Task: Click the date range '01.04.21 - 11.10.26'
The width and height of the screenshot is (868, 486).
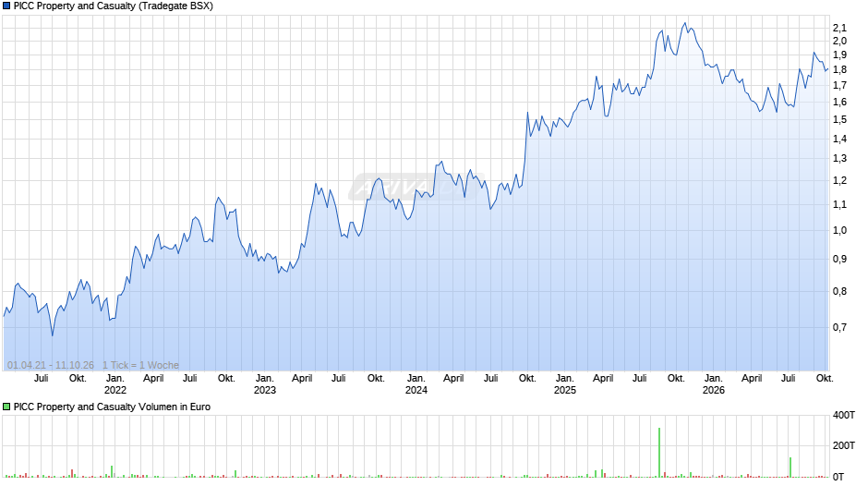Action: [51, 365]
